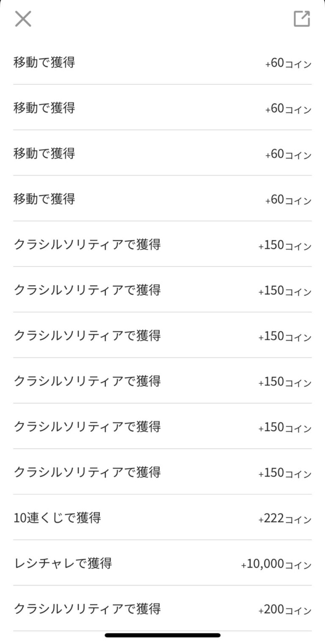The image size is (325, 644).
Task: Click the topmost +60コイン amount
Action: [288, 64]
